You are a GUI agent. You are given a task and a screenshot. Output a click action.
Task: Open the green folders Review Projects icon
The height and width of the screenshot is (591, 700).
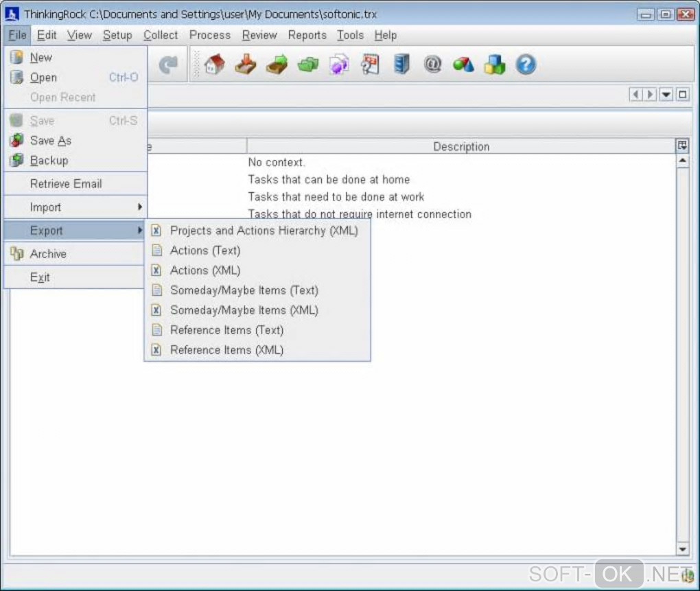(x=308, y=65)
